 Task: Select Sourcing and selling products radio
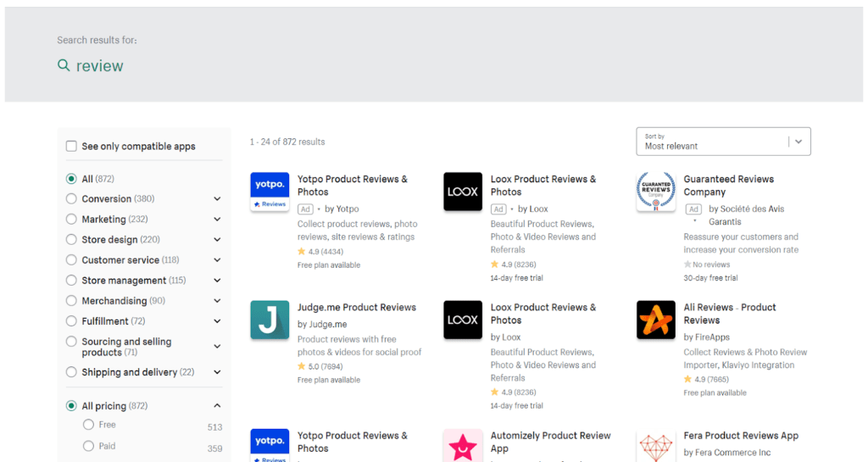(71, 342)
